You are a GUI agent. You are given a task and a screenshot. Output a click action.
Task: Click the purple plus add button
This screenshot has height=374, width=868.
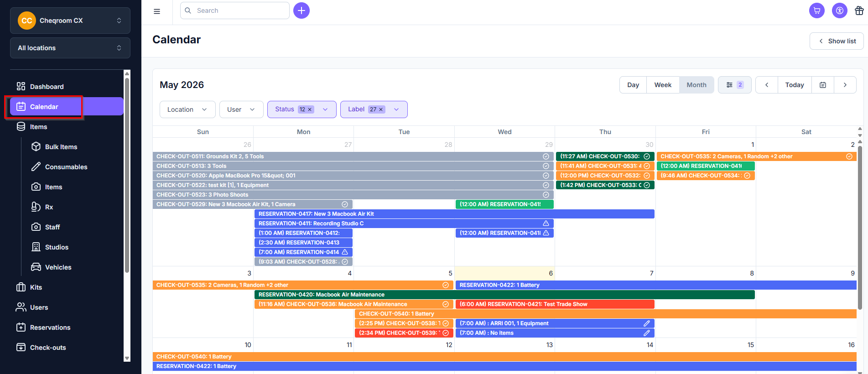[301, 10]
